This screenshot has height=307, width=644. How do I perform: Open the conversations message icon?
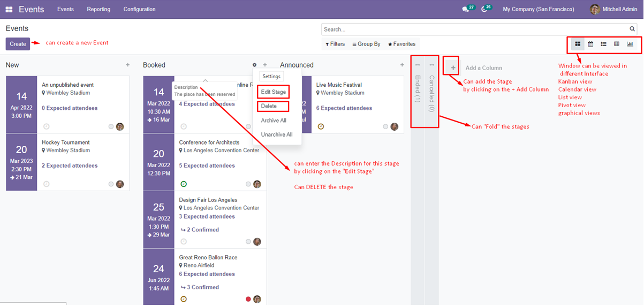coord(465,10)
